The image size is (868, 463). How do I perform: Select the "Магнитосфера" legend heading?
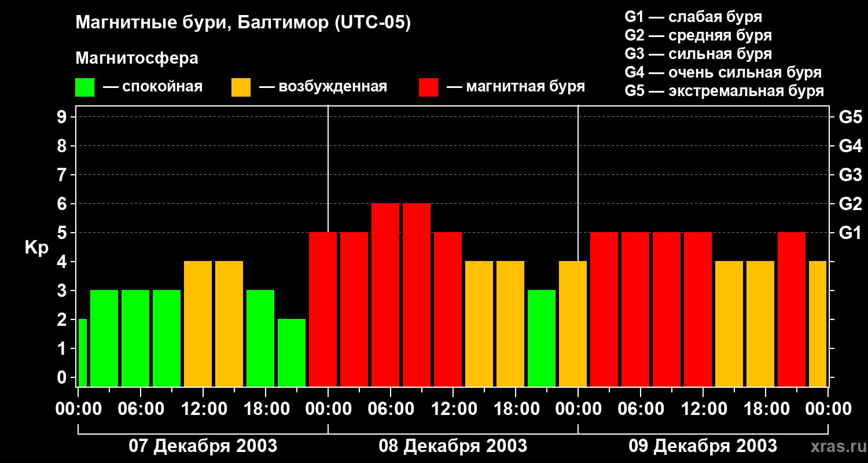pyautogui.click(x=137, y=58)
